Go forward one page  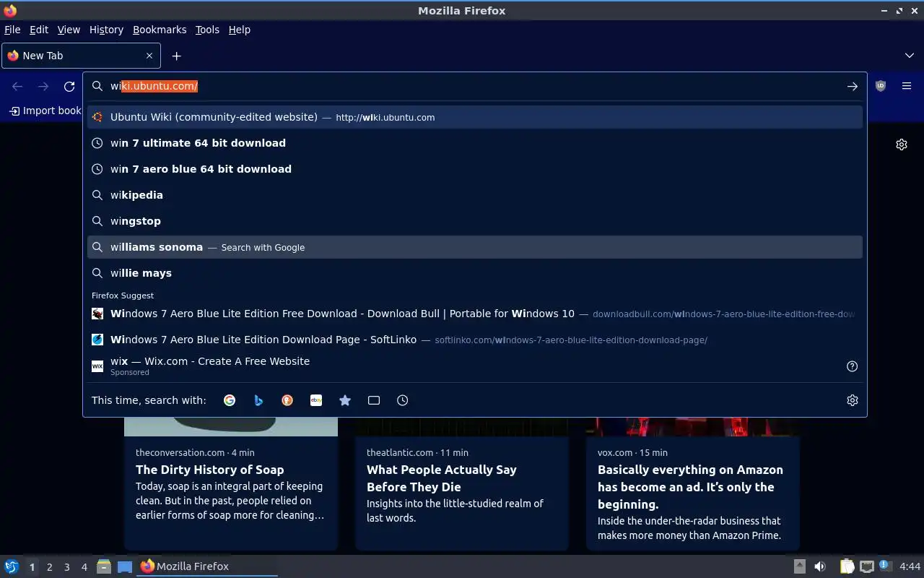[43, 86]
